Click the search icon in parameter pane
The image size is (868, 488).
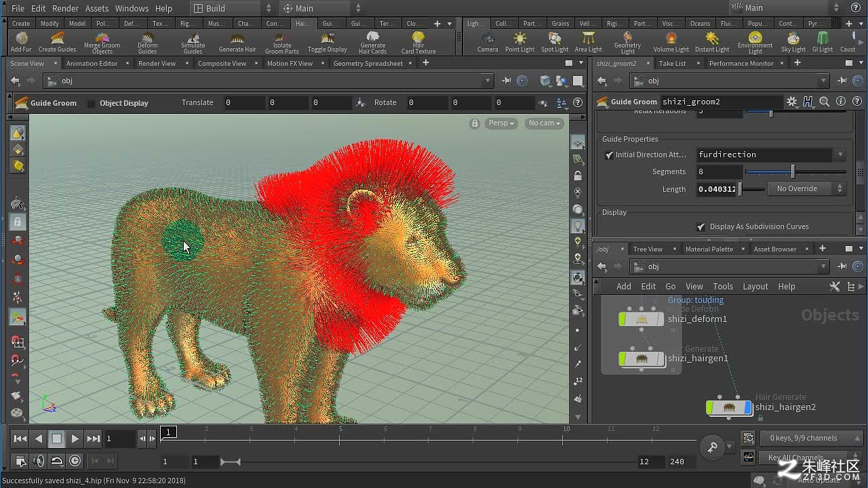coord(825,102)
